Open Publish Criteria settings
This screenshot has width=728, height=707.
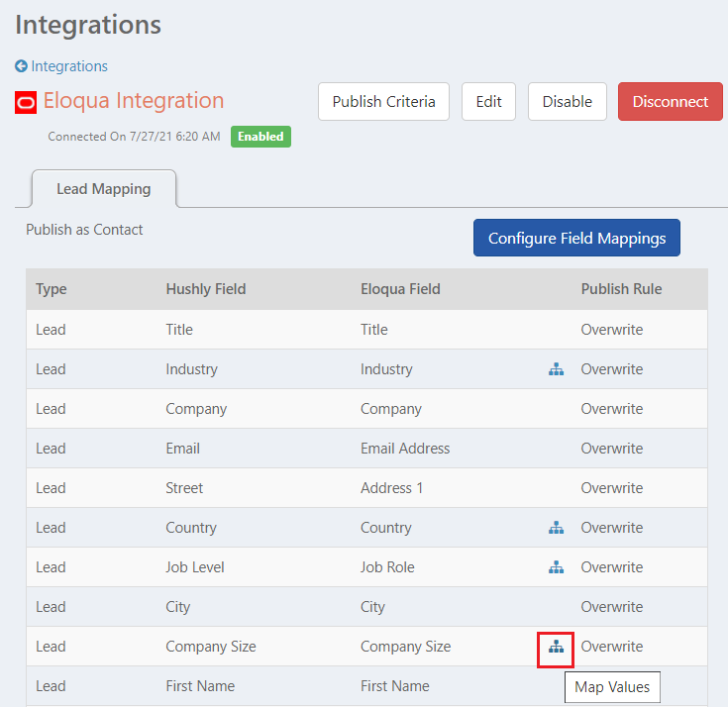pos(383,102)
